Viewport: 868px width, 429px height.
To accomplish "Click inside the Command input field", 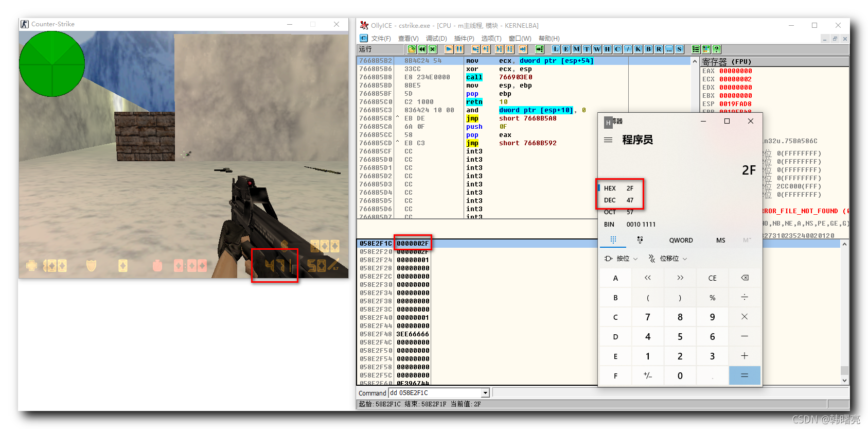I will [434, 393].
